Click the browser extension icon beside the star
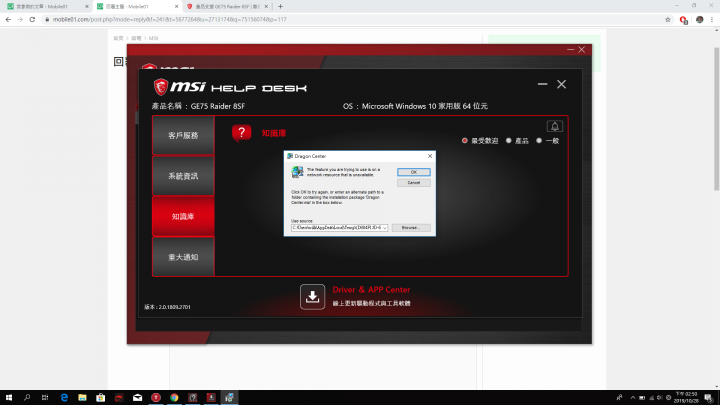This screenshot has height=405, width=720. [683, 20]
